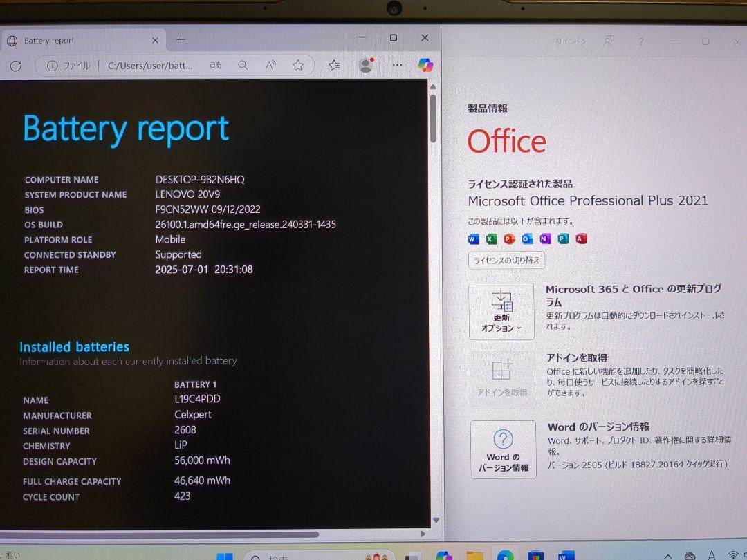This screenshot has height=560, width=747.
Task: Reload the Battery report page
Action: [x=16, y=66]
